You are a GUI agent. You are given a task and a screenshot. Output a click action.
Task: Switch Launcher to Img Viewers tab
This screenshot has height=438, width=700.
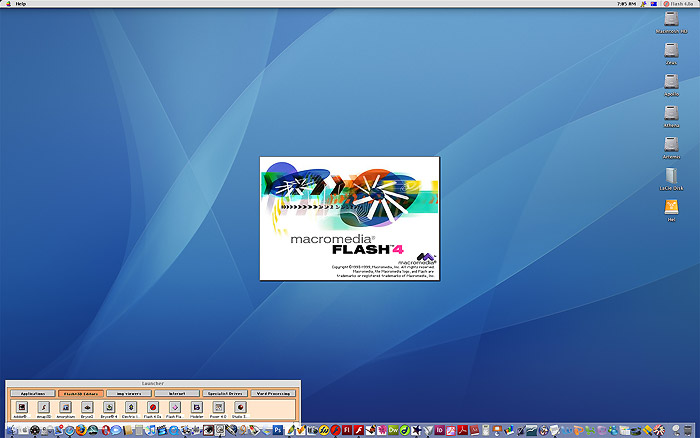pos(129,393)
